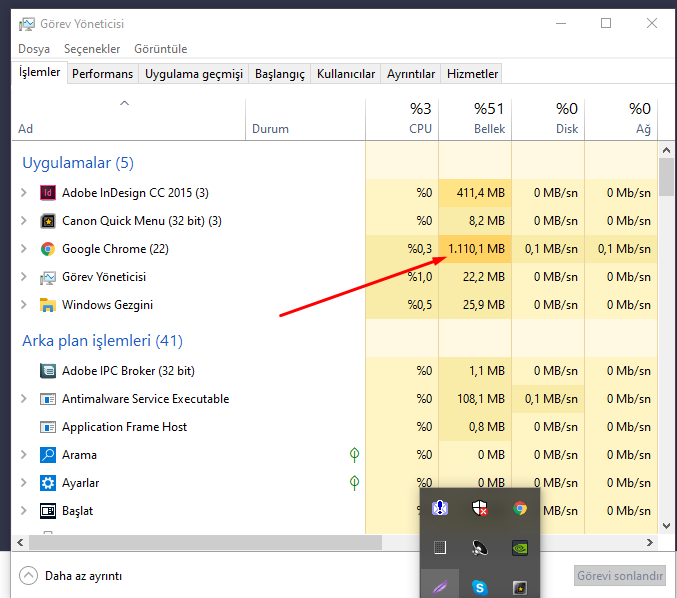Image resolution: width=677 pixels, height=598 pixels.
Task: Expand the Windows Gezgini process row
Action: [24, 305]
